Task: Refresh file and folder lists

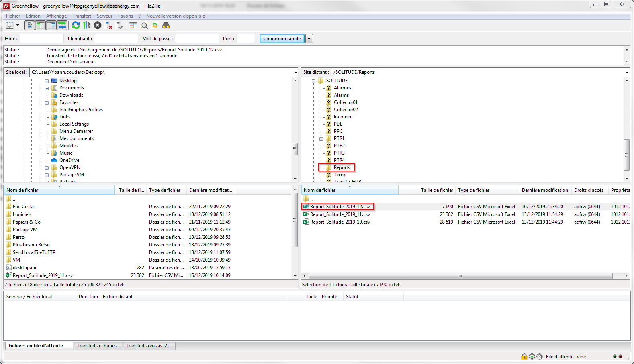Action: (76, 26)
